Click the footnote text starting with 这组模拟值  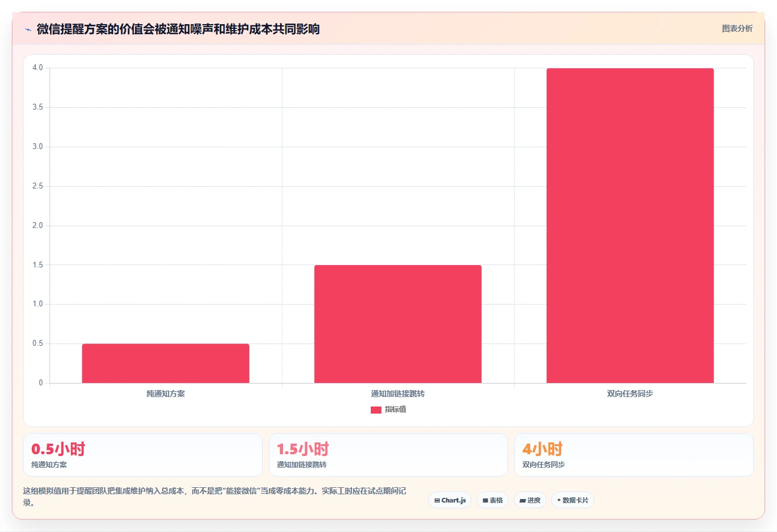tap(215, 497)
